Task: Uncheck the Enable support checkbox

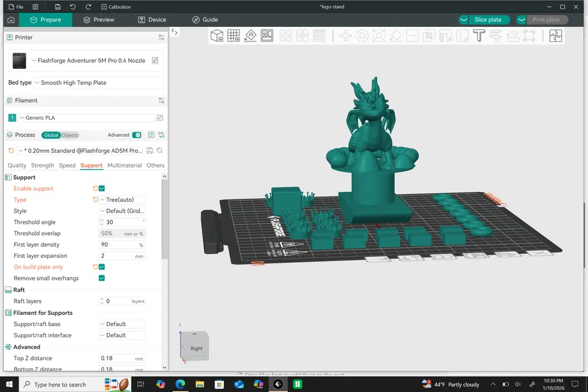Action: 102,188
